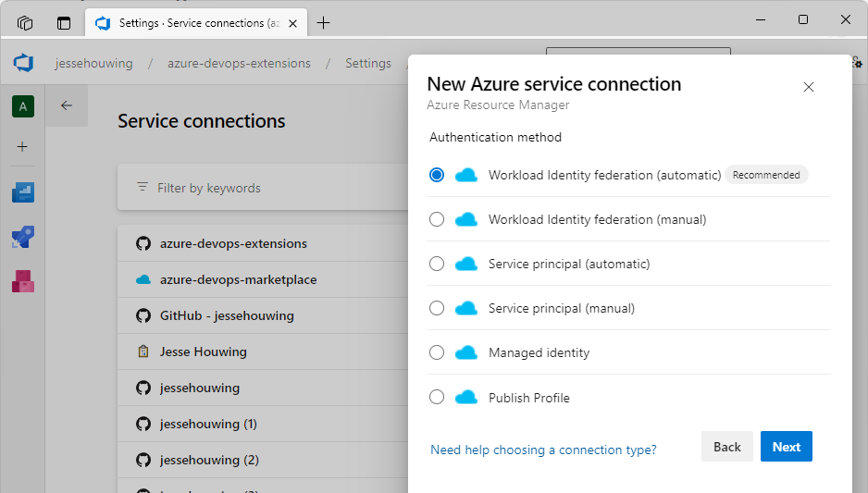The width and height of the screenshot is (868, 493).
Task: Open Artifacts icon in sidebar
Action: (22, 281)
